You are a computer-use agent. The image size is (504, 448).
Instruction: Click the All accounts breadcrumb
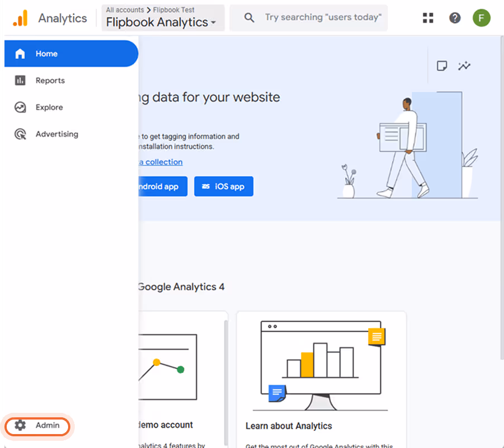pos(124,10)
